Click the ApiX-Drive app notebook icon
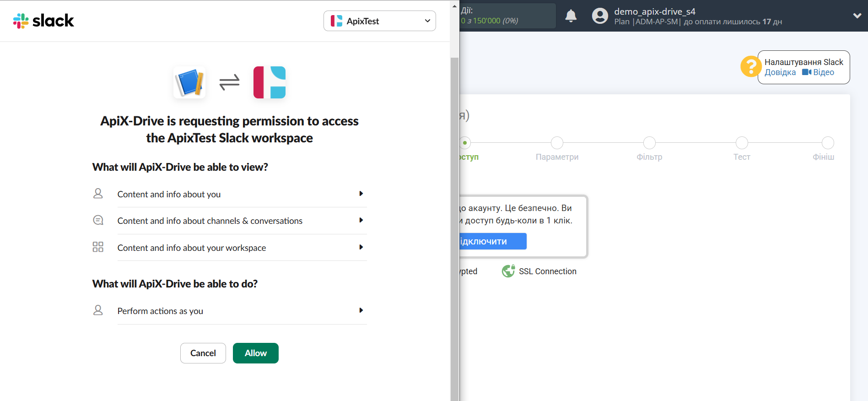The height and width of the screenshot is (401, 868). coord(189,82)
